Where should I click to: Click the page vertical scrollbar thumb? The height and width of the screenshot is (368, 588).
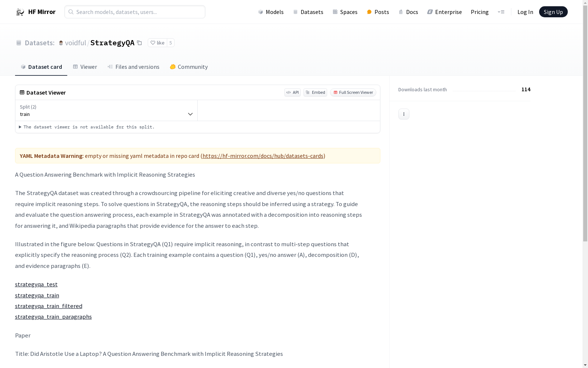click(585, 123)
